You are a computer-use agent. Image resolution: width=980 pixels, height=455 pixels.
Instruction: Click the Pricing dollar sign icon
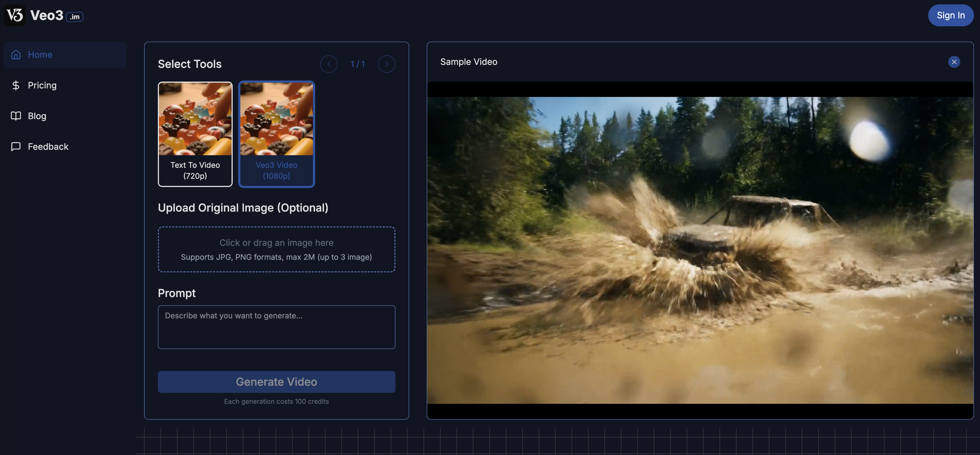click(x=16, y=85)
